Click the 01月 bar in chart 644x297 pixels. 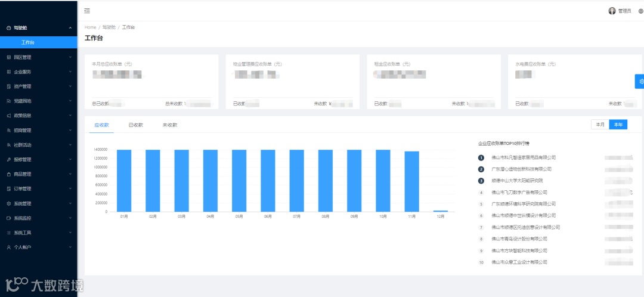[124, 181]
